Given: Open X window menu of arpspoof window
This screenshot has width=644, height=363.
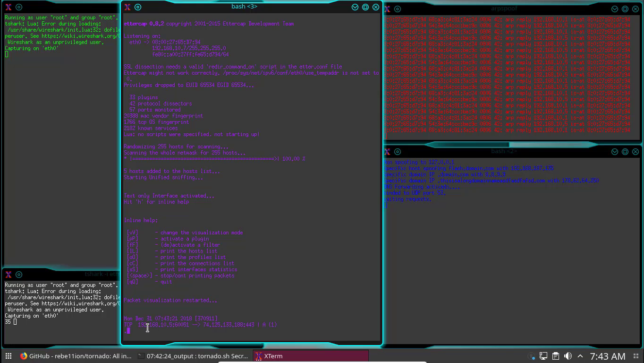Looking at the screenshot, I should click(x=387, y=9).
